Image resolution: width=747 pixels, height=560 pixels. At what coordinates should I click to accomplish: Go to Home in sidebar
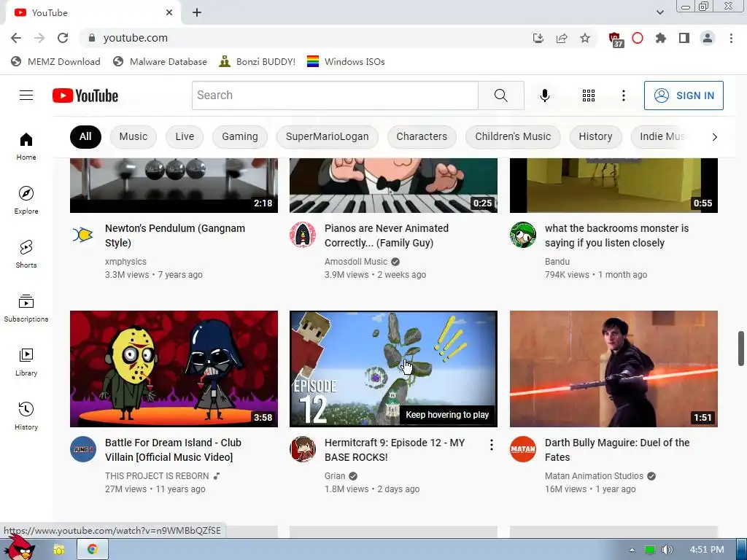pyautogui.click(x=26, y=146)
